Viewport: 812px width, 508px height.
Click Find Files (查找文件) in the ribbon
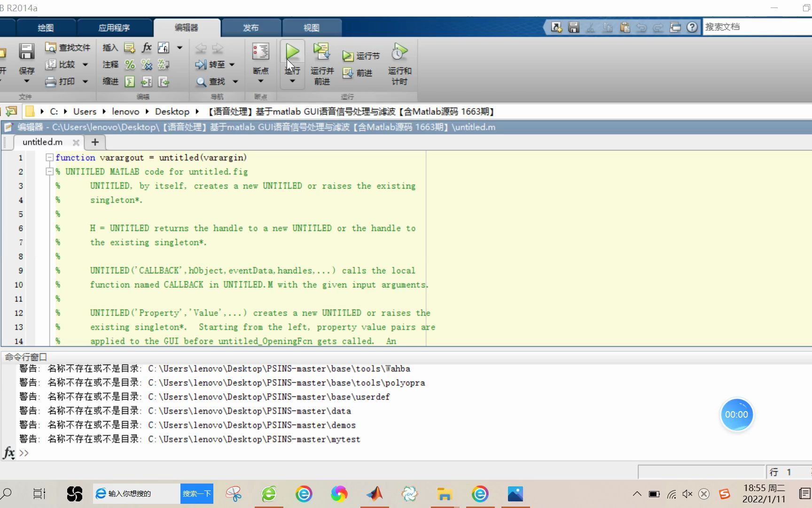(x=68, y=48)
